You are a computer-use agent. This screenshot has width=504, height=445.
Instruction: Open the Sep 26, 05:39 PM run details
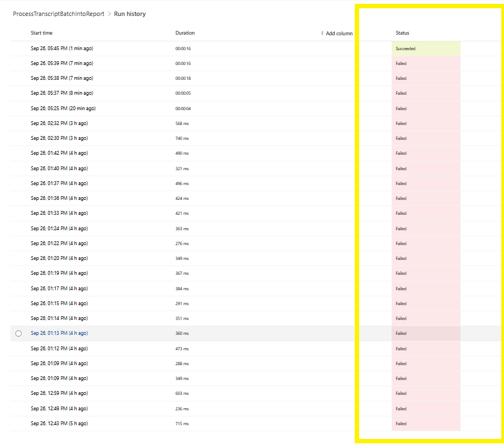tap(62, 63)
